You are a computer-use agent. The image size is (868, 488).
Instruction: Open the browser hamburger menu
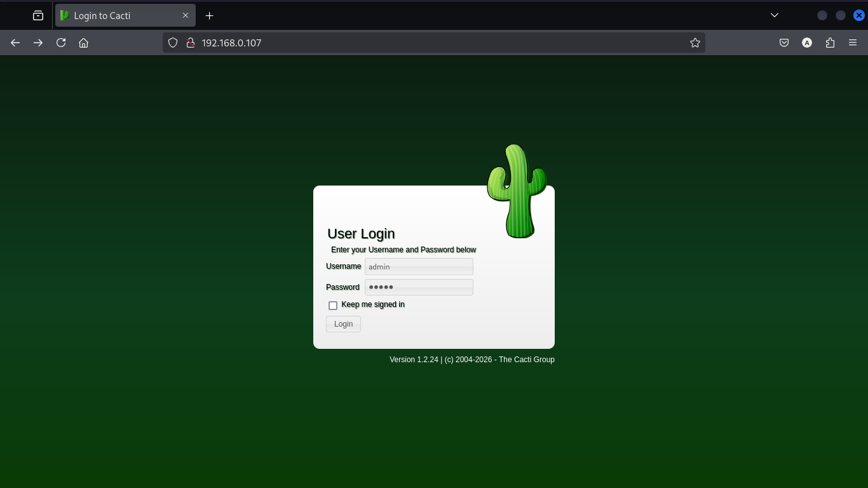click(x=853, y=43)
